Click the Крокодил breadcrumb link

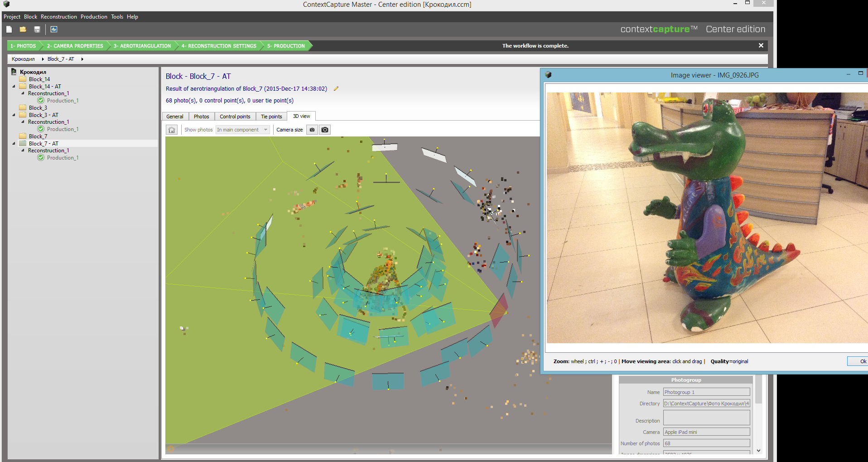click(23, 59)
